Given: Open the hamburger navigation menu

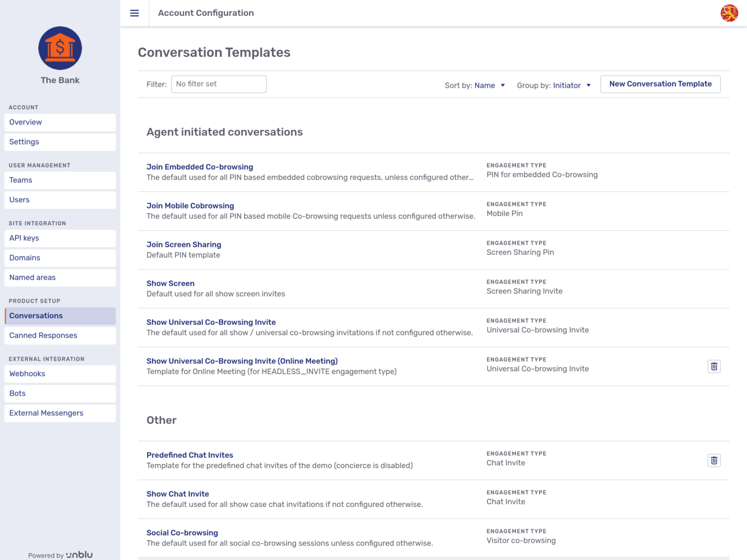Looking at the screenshot, I should [x=134, y=13].
